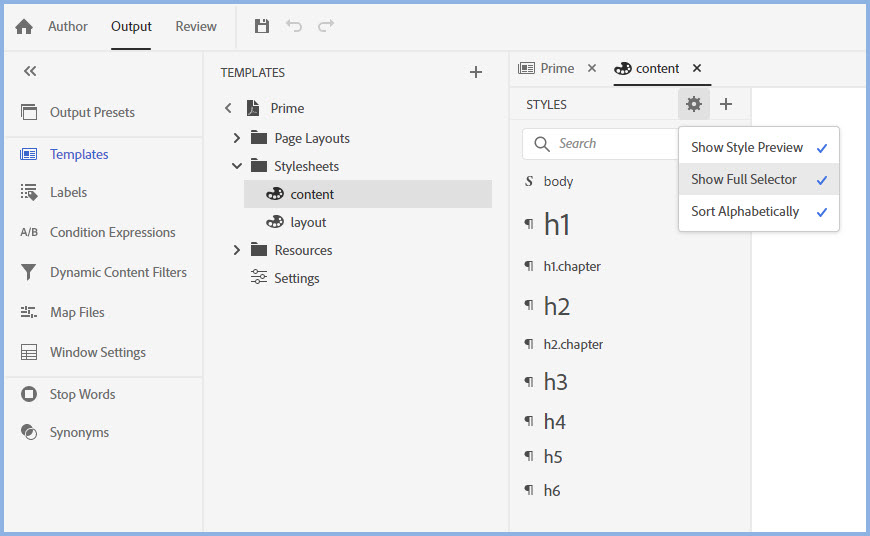Screen dimensions: 870x536
Task: Add a new template with plus icon
Action: 476,72
